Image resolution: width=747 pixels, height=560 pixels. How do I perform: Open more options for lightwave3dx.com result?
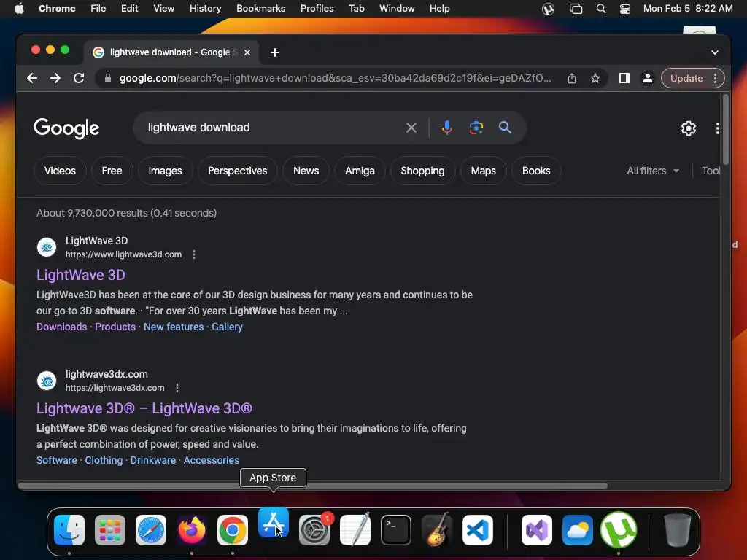(177, 388)
